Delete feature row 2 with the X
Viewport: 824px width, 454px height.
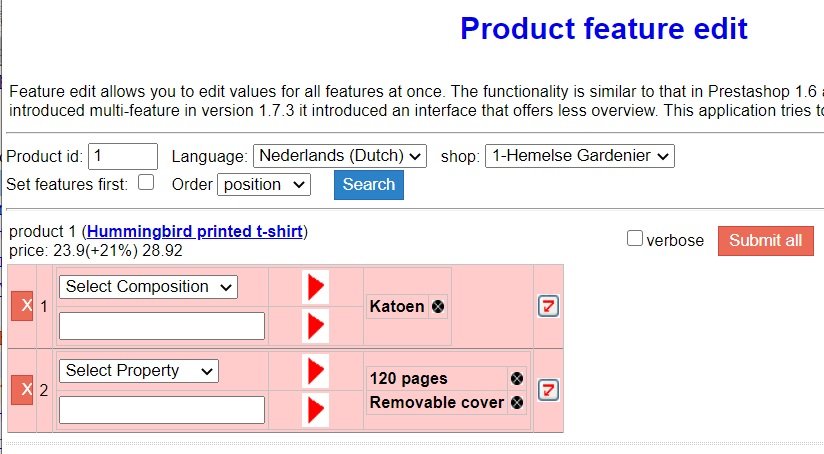pyautogui.click(x=22, y=389)
